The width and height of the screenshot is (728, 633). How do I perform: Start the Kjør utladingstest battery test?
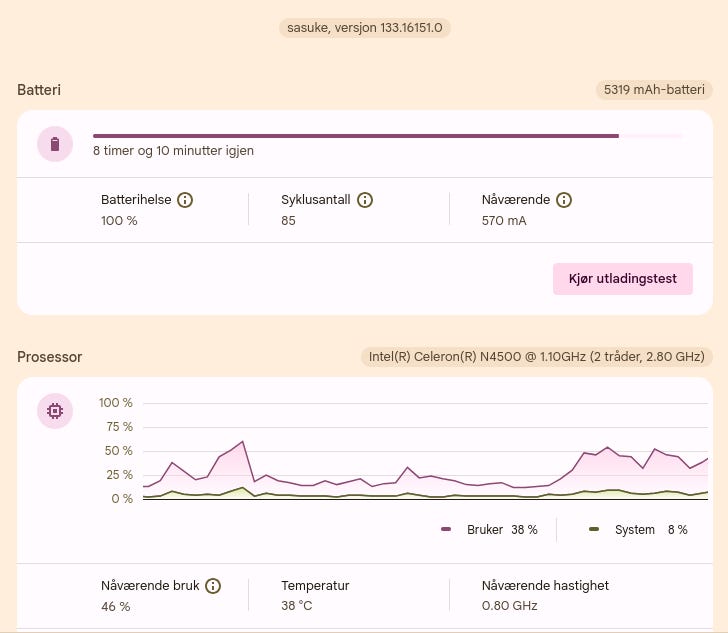[x=623, y=278]
